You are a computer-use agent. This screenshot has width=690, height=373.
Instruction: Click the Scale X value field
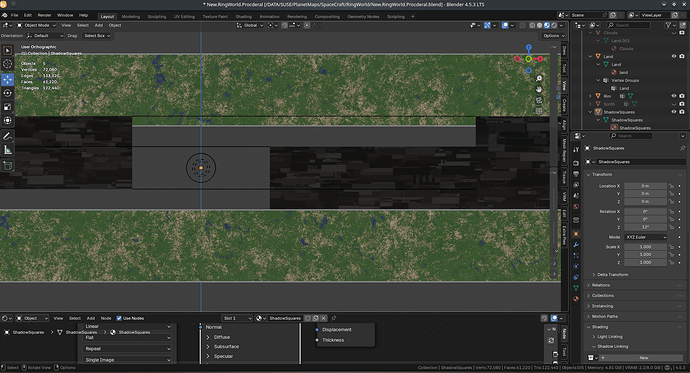point(645,247)
